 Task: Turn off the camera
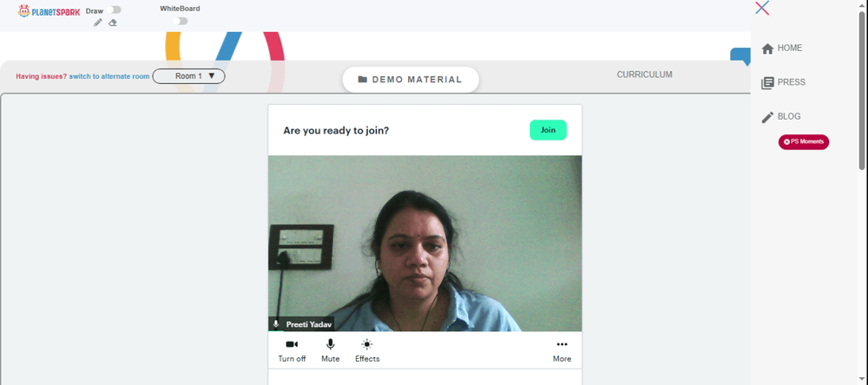pyautogui.click(x=292, y=350)
